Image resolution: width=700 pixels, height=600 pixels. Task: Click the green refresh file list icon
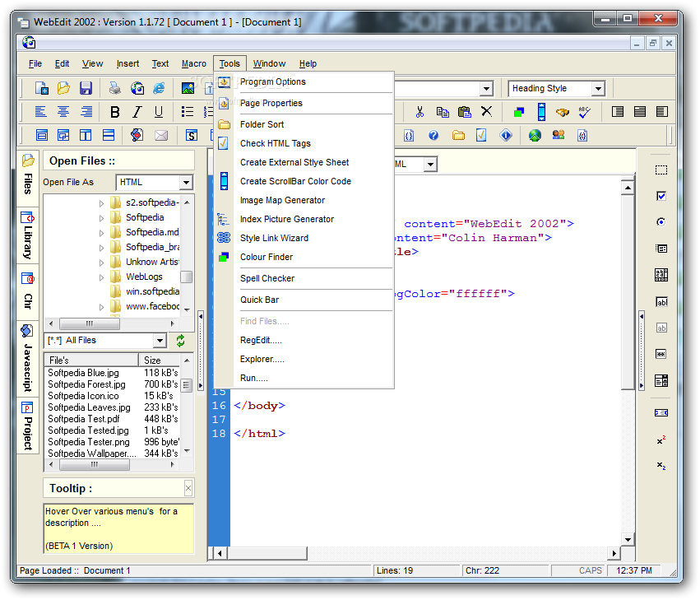coord(180,341)
